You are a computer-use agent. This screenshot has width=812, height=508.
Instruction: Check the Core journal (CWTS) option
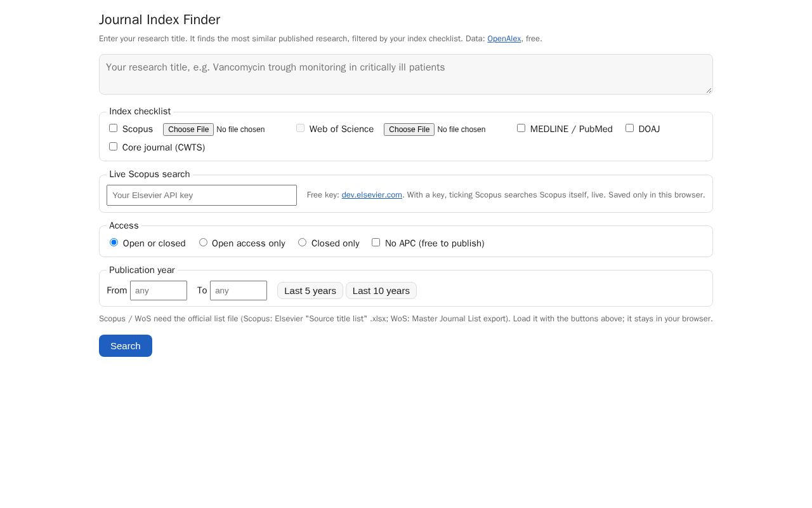point(113,147)
